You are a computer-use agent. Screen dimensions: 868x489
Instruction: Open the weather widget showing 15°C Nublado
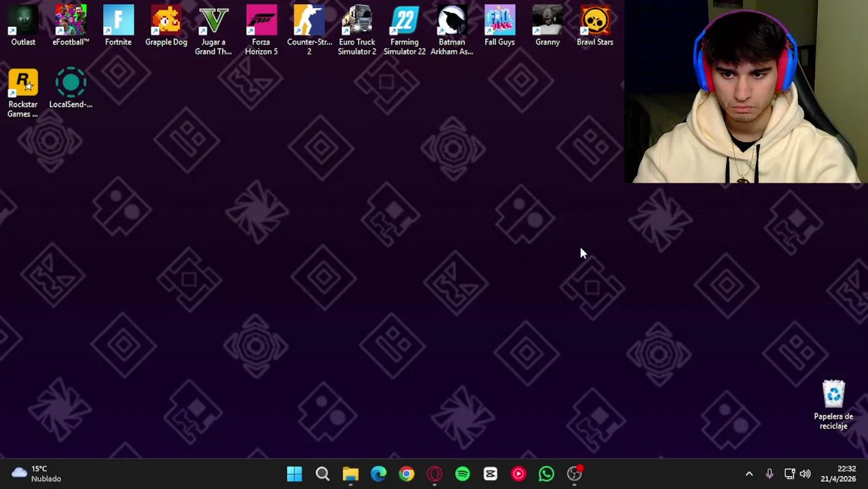(37, 473)
